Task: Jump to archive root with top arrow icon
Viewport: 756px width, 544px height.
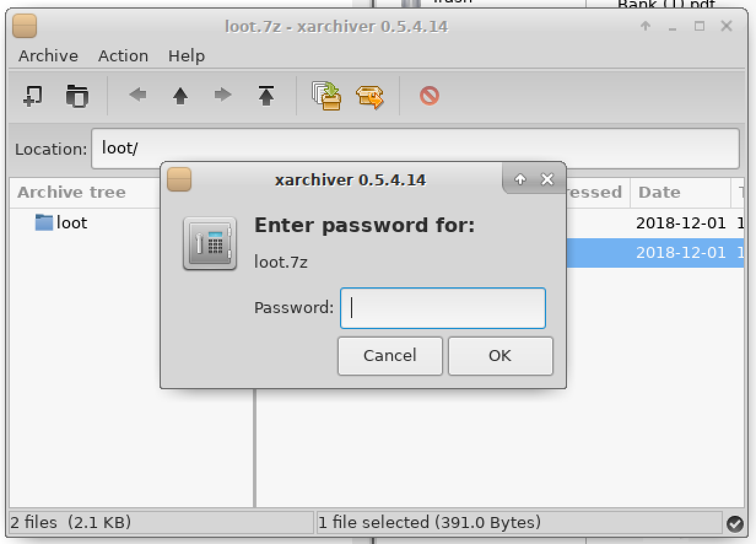Action: pos(266,95)
